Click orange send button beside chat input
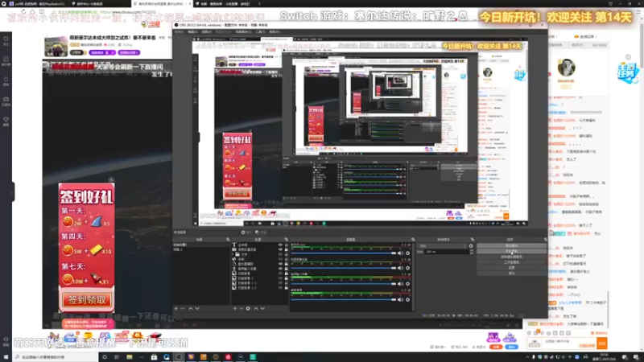 602,343
